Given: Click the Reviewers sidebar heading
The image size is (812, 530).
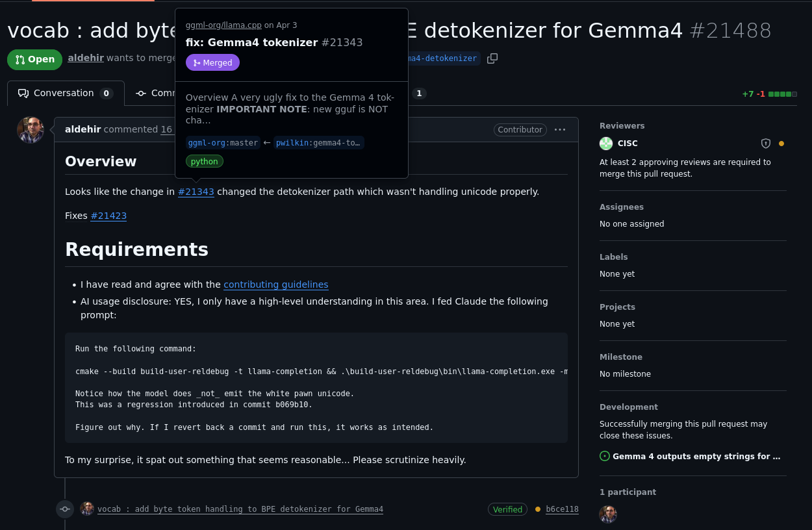Looking at the screenshot, I should point(622,126).
